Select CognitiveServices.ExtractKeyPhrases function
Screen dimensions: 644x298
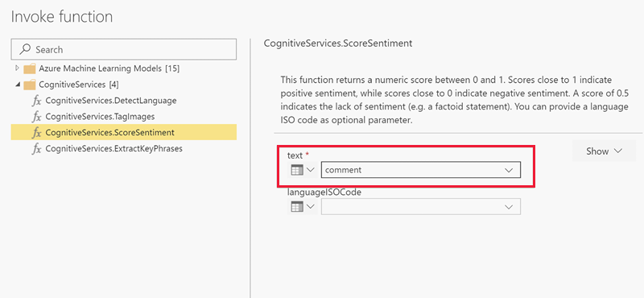(x=124, y=148)
